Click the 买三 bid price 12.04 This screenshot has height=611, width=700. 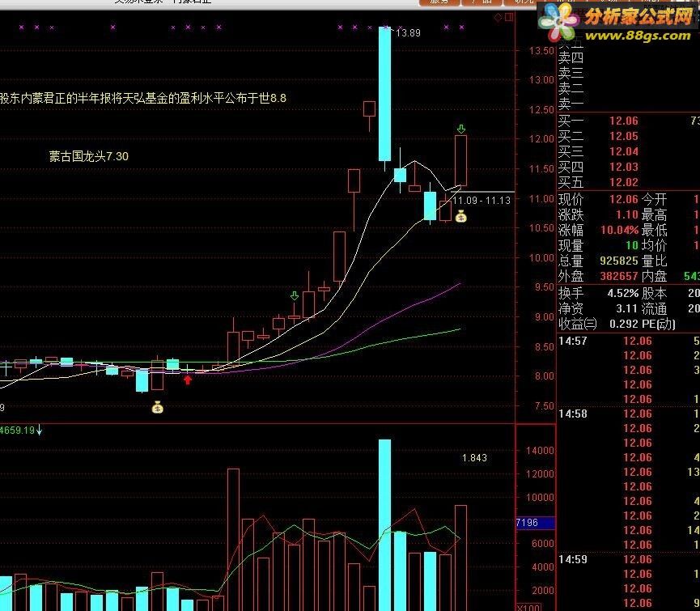pos(624,151)
